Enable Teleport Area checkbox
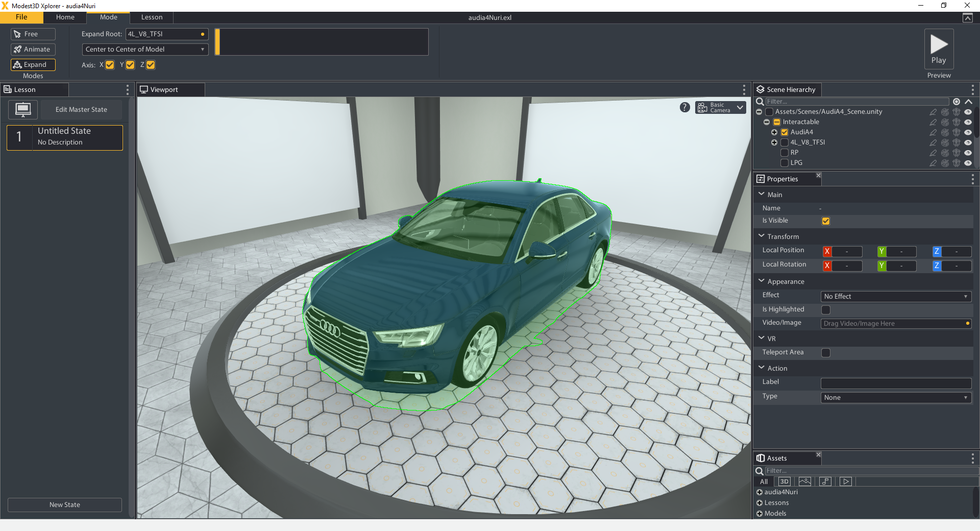 tap(826, 353)
